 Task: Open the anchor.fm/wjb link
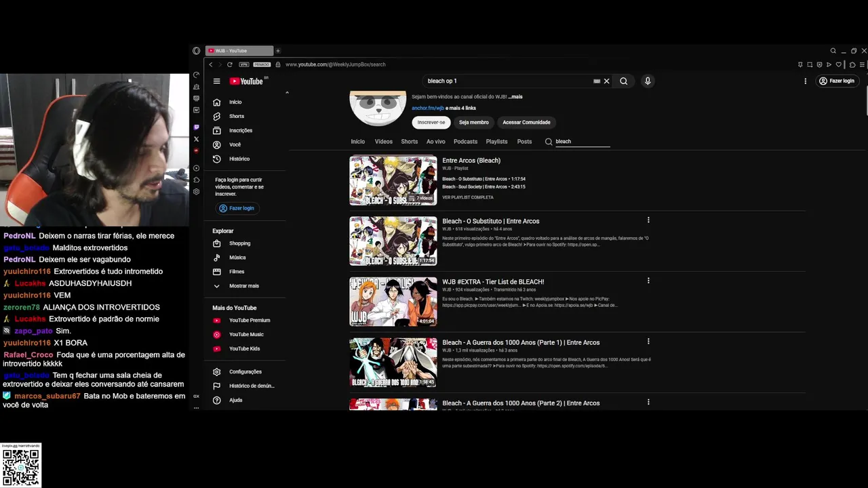[x=428, y=108]
